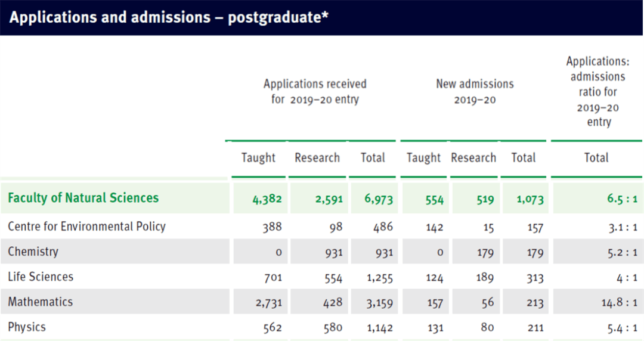This screenshot has height=341, width=644.
Task: Click the Physics row label
Action: (x=27, y=327)
